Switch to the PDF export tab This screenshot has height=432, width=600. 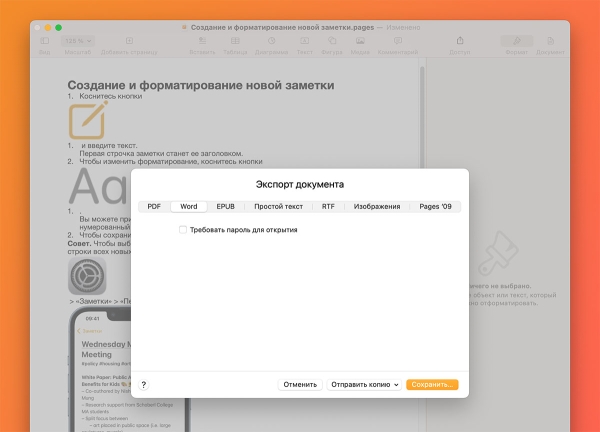154,207
